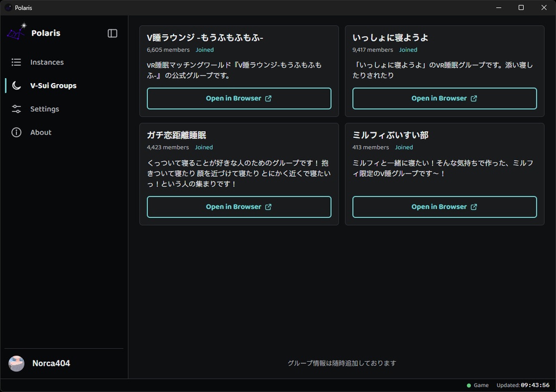Click the 「いっしょに寝ようよ」のVR睡眠グループ description

(x=443, y=70)
